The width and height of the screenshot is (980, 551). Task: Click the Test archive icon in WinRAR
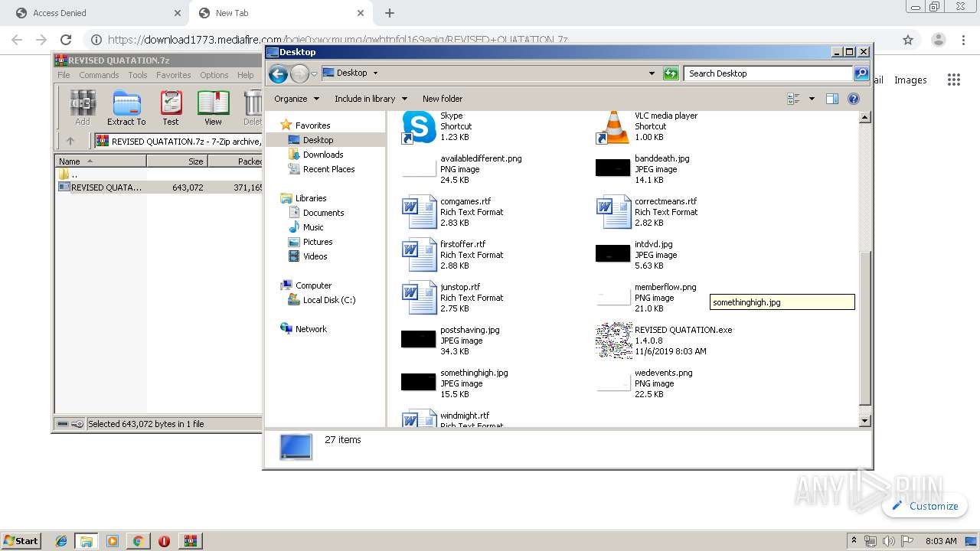coord(171,108)
